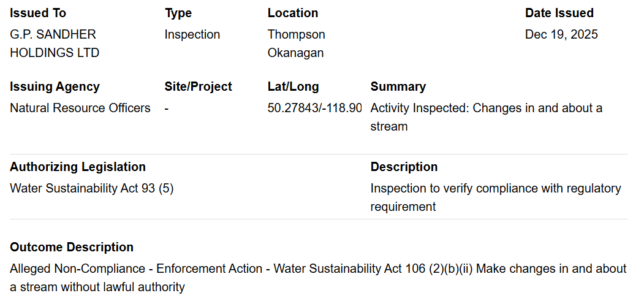Select the Water Sustainability Act 93 (5) text
The width and height of the screenshot is (644, 301).
pyautogui.click(x=91, y=188)
